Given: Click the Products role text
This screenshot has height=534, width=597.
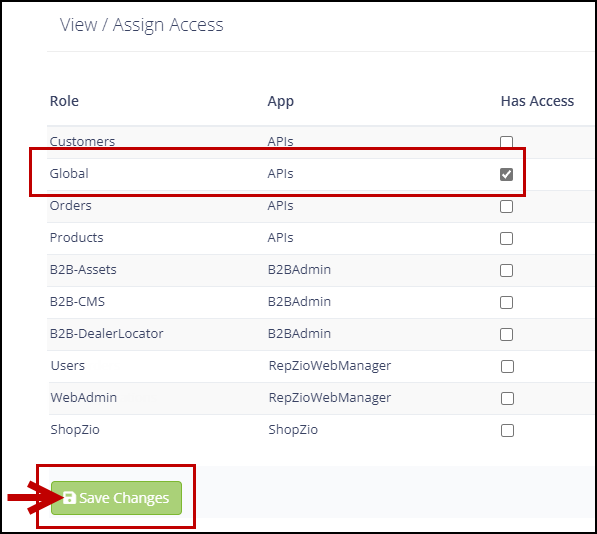Looking at the screenshot, I should [x=77, y=238].
